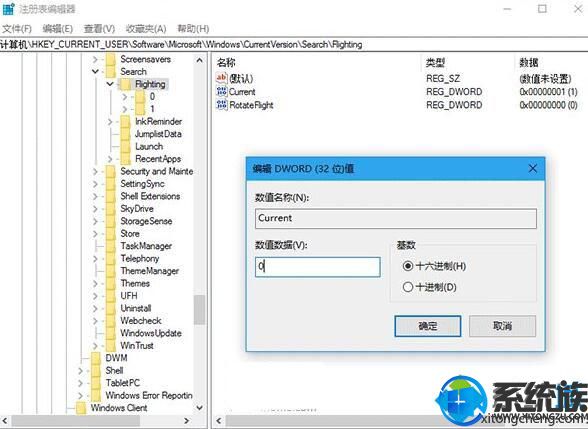The width and height of the screenshot is (588, 429).
Task: Click the 确定 button
Action: (x=428, y=326)
